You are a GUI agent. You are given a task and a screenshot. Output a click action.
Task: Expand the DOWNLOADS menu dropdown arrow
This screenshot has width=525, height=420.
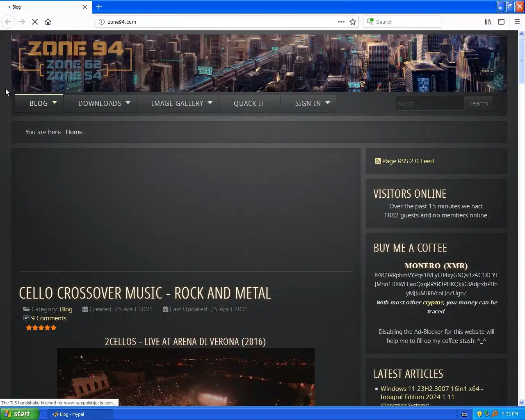(x=128, y=103)
